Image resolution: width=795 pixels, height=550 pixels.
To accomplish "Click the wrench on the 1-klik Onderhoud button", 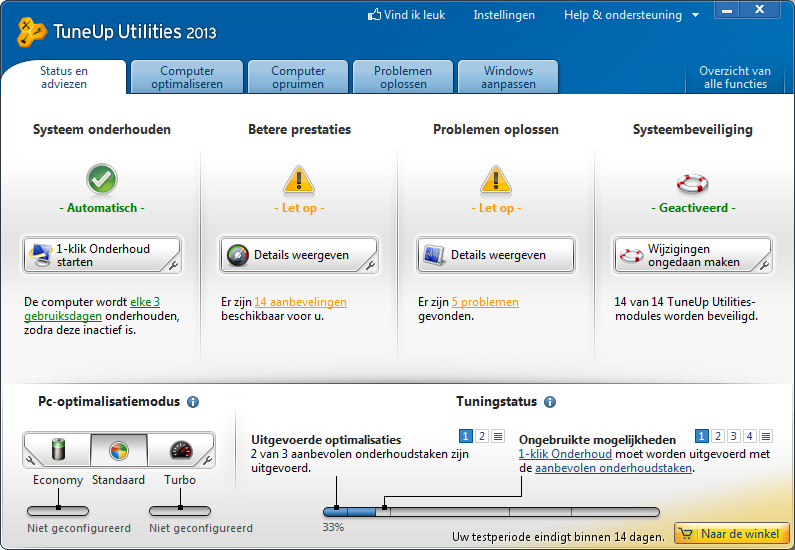I will tap(173, 265).
